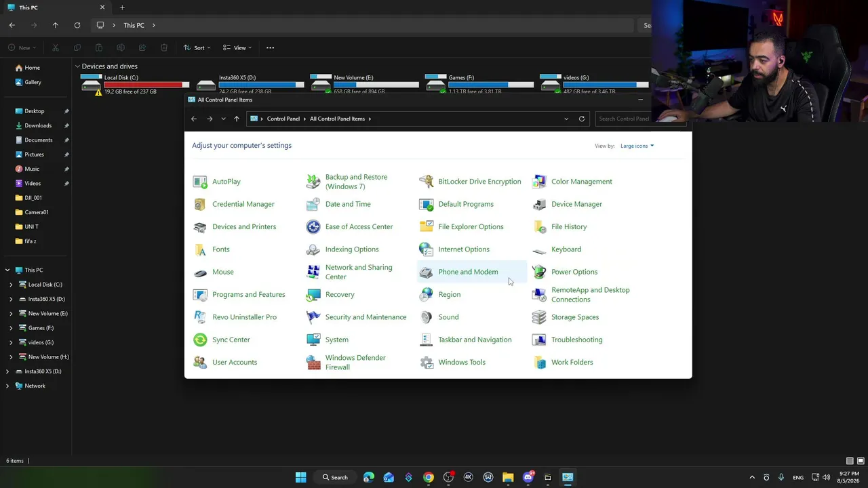Open the View dropdown in File Explorer

pos(238,47)
